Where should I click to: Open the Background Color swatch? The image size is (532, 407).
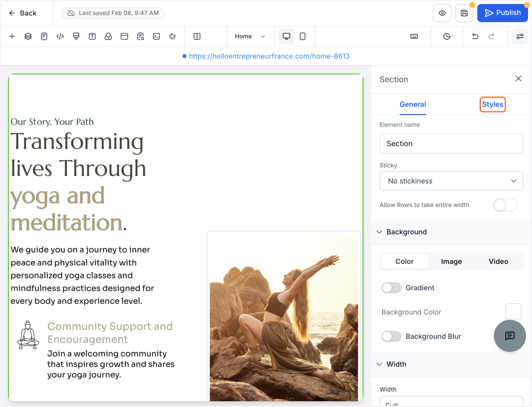[x=513, y=311]
